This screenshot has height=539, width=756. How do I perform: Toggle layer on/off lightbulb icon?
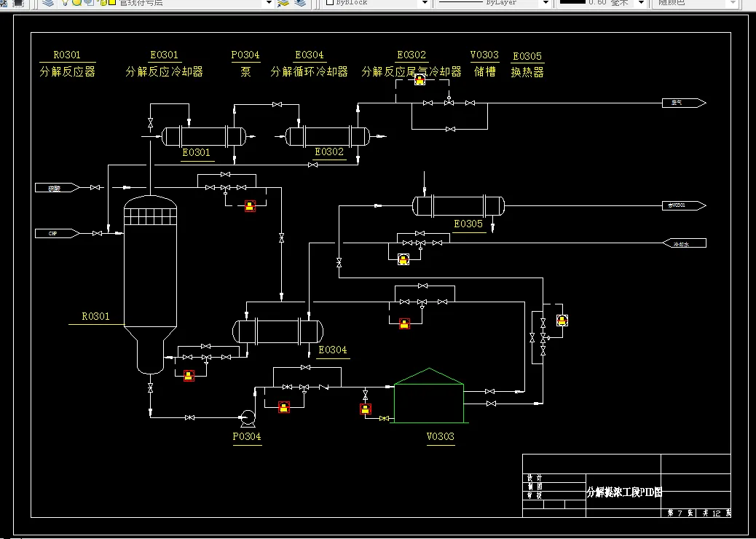pyautogui.click(x=65, y=2)
